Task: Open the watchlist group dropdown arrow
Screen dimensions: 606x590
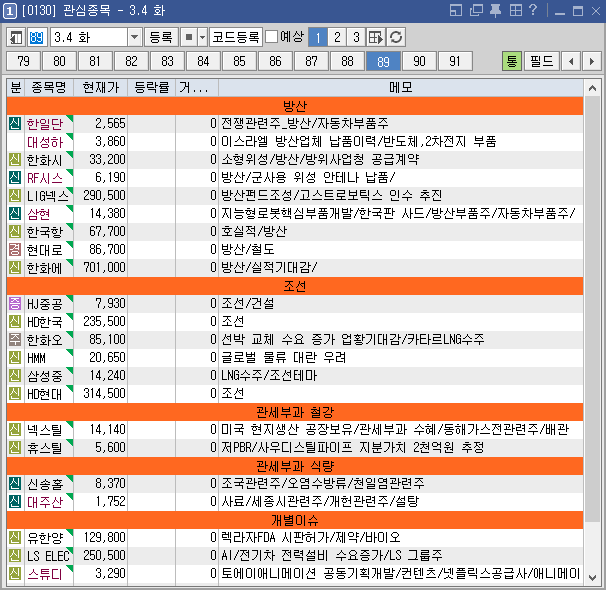Action: click(134, 37)
